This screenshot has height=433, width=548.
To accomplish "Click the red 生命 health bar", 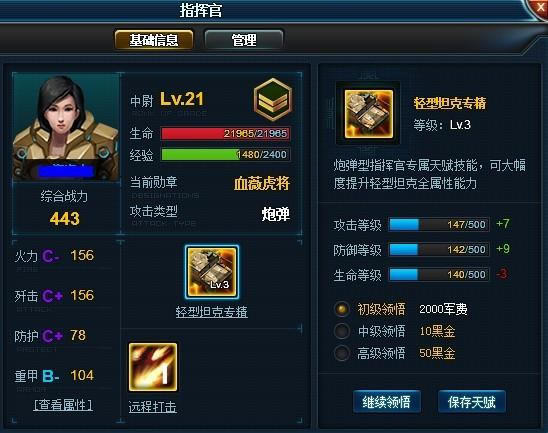I will coord(225,133).
